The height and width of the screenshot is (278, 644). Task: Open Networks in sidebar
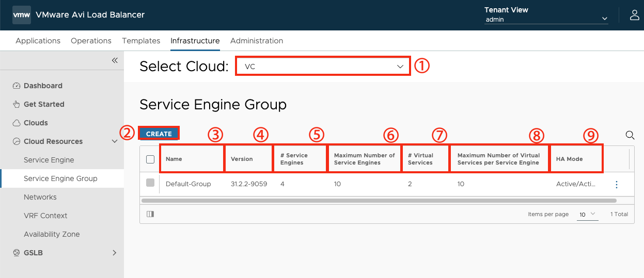(x=40, y=197)
